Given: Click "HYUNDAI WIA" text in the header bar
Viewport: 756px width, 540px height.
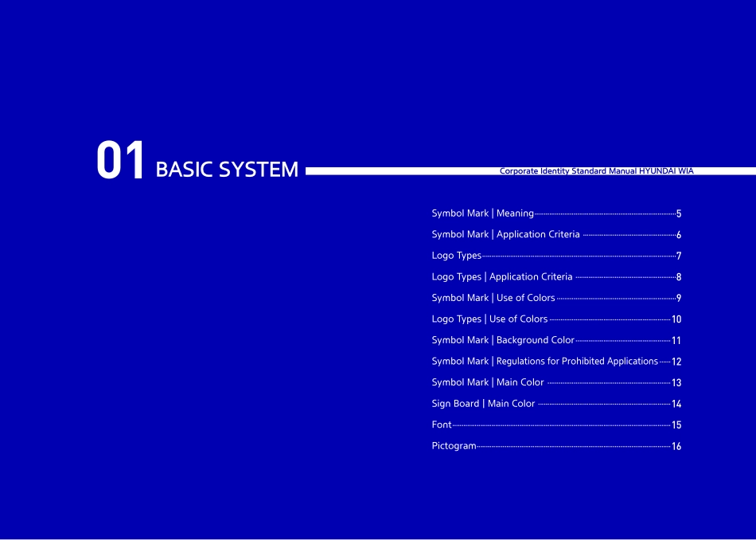Looking at the screenshot, I should click(672, 170).
